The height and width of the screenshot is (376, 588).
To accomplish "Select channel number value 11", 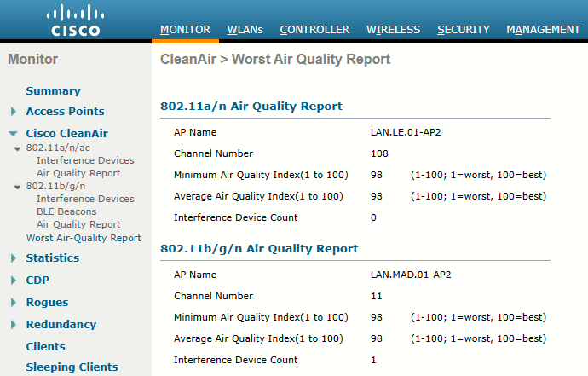I will (376, 296).
